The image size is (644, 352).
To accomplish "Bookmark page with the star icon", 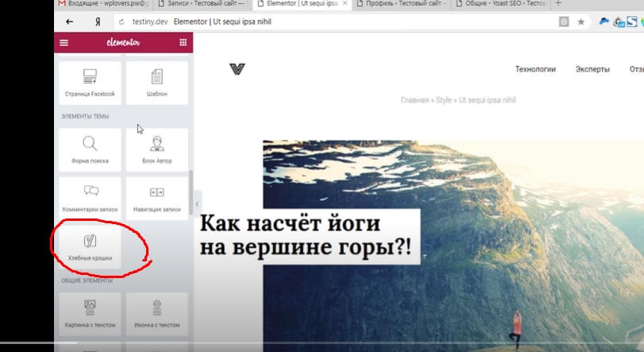I will [580, 21].
